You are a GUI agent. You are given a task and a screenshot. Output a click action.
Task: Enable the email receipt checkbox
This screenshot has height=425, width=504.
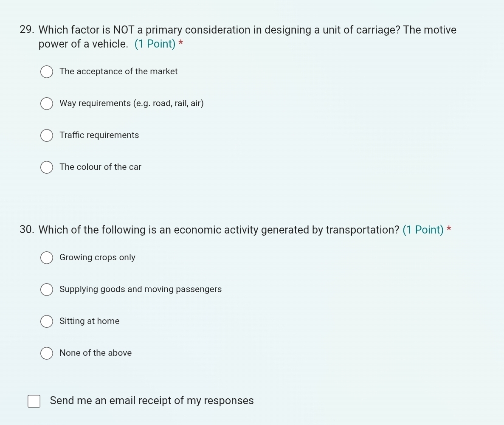(x=34, y=401)
